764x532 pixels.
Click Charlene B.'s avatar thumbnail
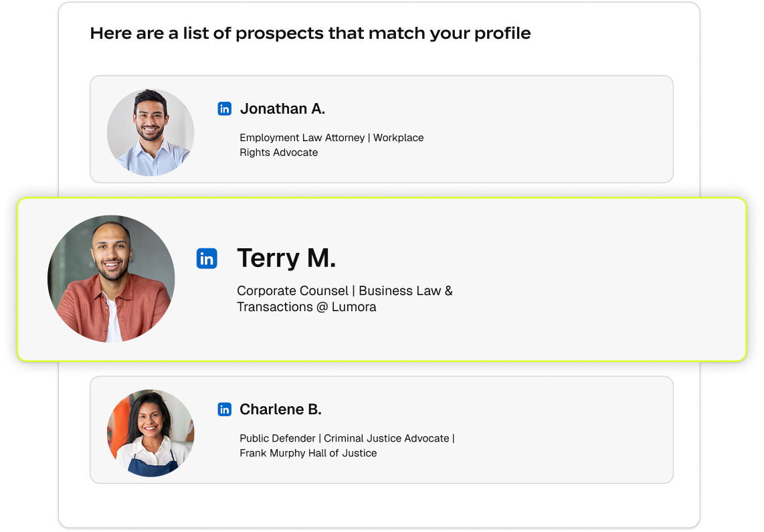pyautogui.click(x=151, y=433)
